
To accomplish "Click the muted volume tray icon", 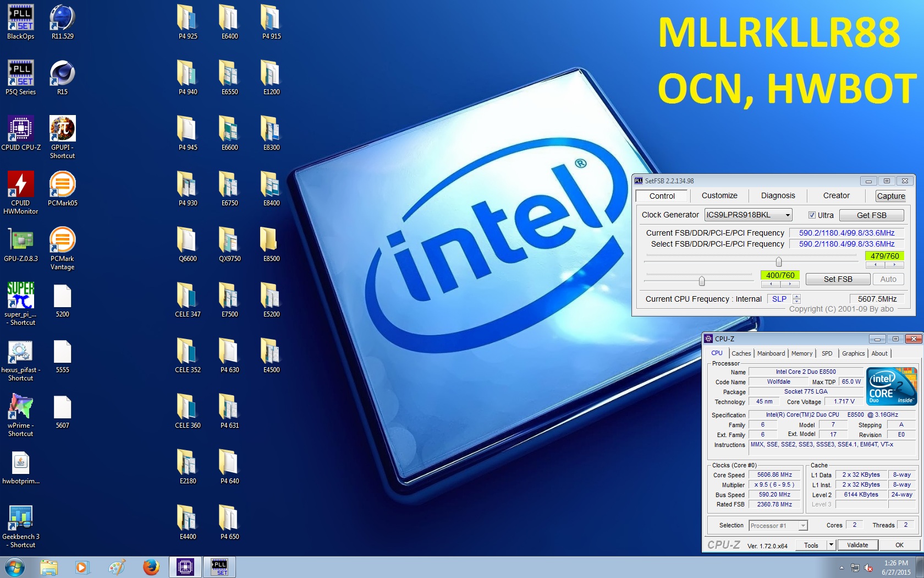I will [869, 568].
